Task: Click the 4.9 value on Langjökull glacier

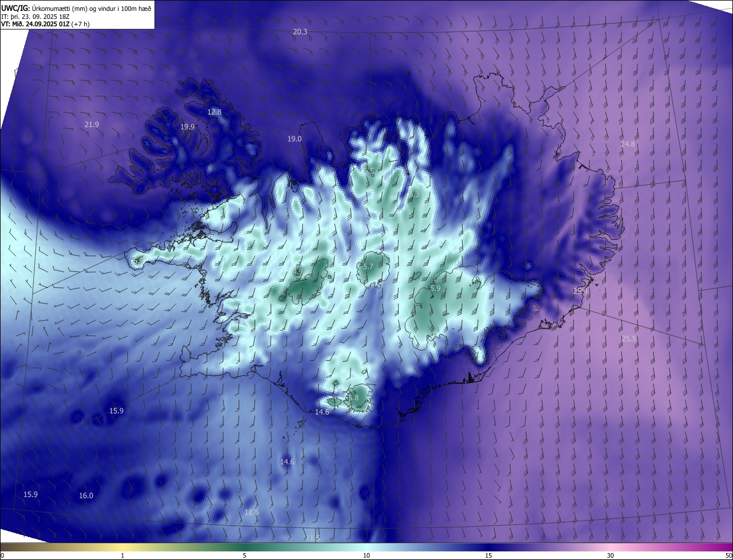Action: 297,272
